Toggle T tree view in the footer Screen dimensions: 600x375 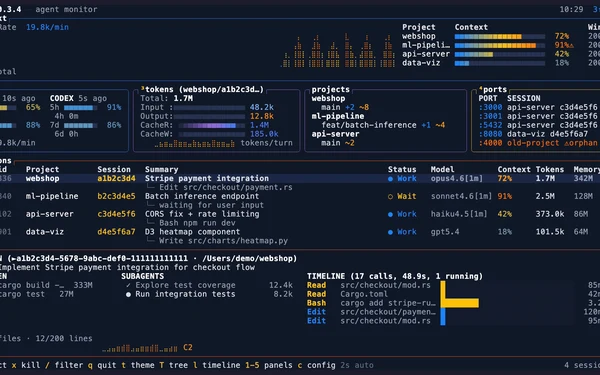coord(174,365)
